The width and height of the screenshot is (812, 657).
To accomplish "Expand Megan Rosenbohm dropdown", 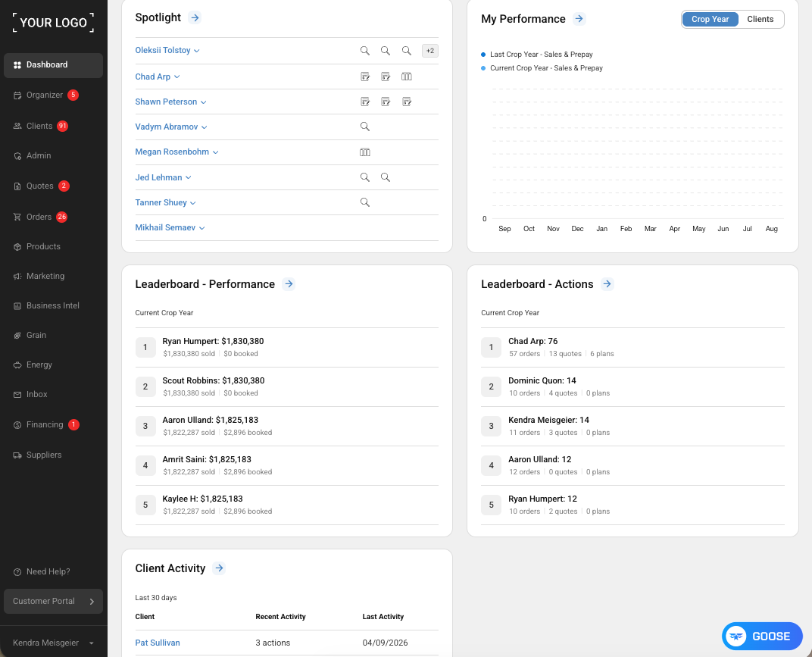I will point(176,152).
